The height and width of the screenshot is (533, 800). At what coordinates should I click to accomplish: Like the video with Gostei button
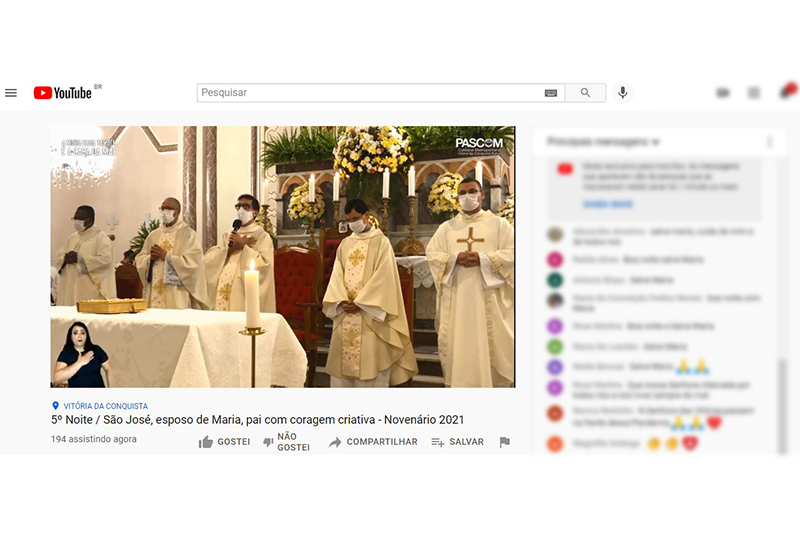pyautogui.click(x=225, y=442)
